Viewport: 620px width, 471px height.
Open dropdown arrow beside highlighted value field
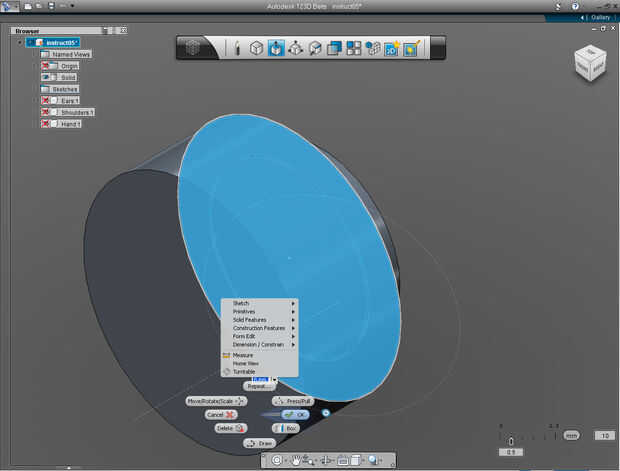coord(275,380)
